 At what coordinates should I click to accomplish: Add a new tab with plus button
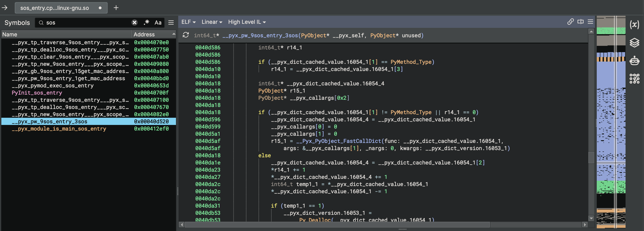coord(116,8)
